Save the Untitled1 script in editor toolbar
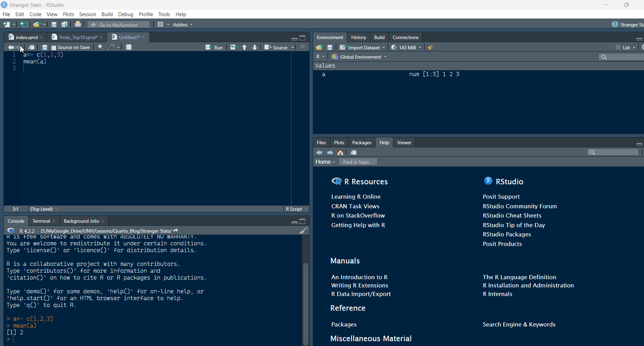This screenshot has width=644, height=346. (45, 47)
